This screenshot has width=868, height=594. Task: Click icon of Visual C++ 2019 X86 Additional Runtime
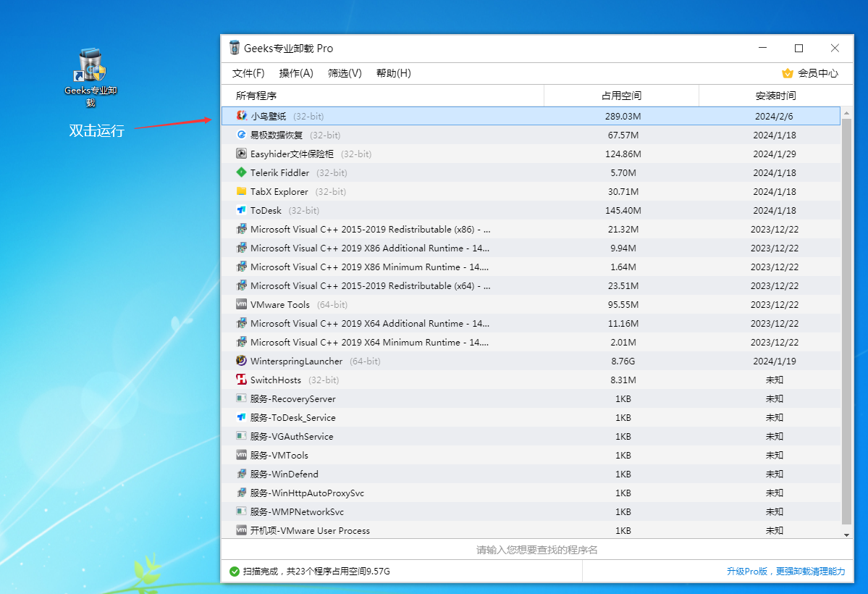click(241, 248)
